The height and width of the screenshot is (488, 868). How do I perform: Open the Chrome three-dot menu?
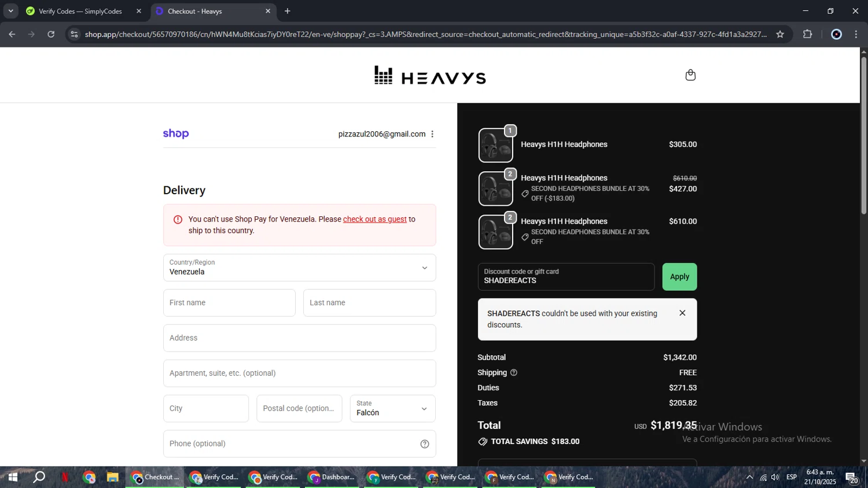[856, 34]
